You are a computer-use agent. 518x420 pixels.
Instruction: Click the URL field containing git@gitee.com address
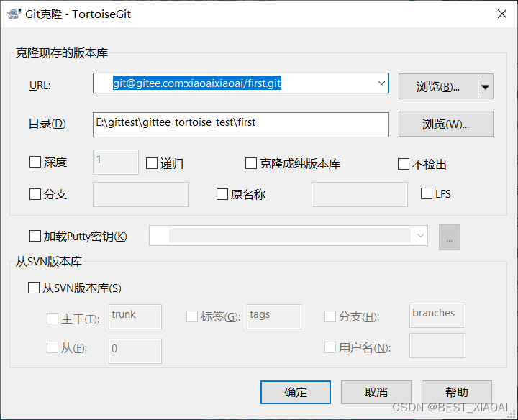coord(240,83)
